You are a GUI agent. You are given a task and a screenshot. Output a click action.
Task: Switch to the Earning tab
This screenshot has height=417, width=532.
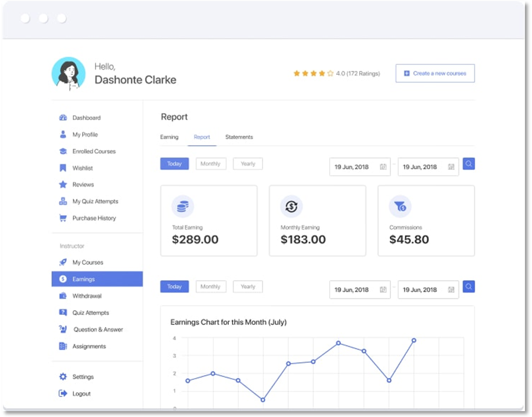pyautogui.click(x=169, y=137)
